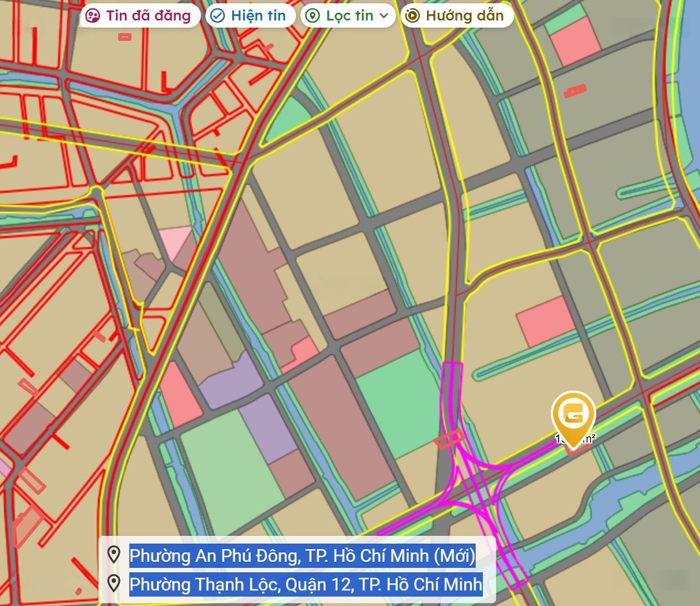Open the Hướng dẫn guide
Screen dimensions: 700x606
click(x=464, y=16)
